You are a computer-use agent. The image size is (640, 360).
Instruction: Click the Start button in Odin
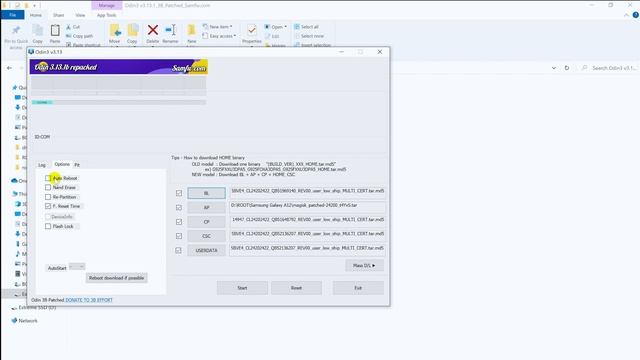242,288
